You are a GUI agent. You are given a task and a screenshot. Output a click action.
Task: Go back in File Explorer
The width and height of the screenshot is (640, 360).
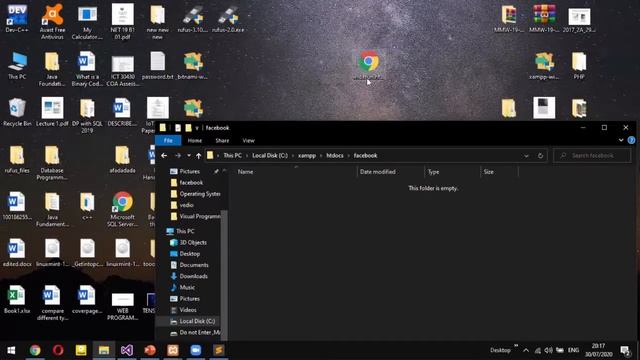(x=164, y=156)
